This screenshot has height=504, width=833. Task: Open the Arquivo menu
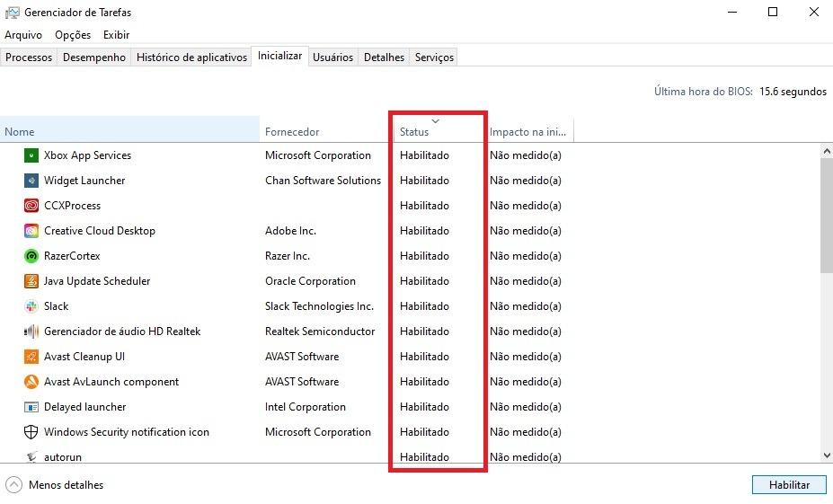pos(23,35)
